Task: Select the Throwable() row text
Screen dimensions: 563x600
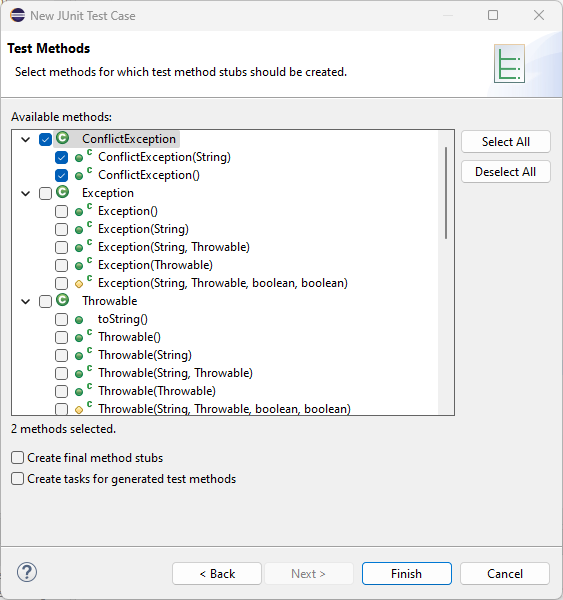Action: [129, 337]
